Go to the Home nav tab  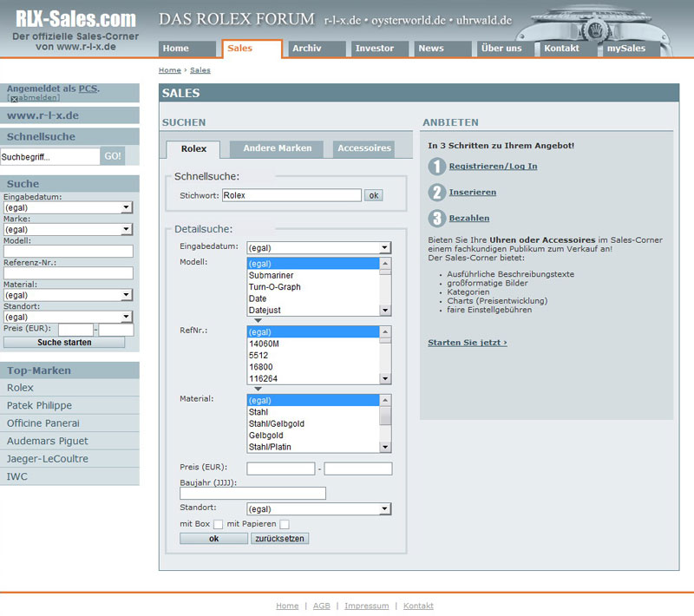point(187,49)
